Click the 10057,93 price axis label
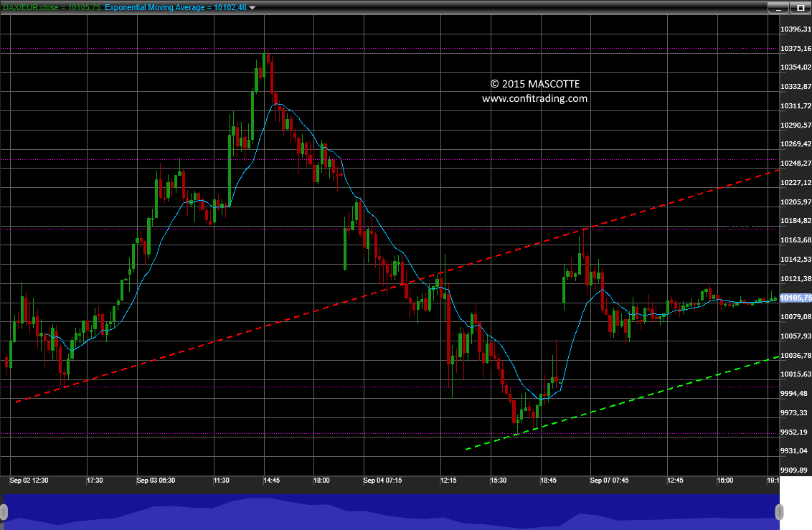Viewport: 812px width, 530px height. point(796,336)
